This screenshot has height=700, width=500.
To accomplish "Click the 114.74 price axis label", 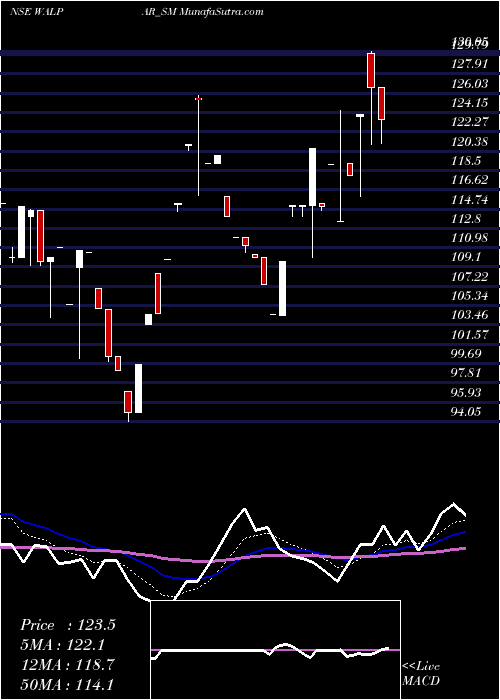I will point(470,200).
